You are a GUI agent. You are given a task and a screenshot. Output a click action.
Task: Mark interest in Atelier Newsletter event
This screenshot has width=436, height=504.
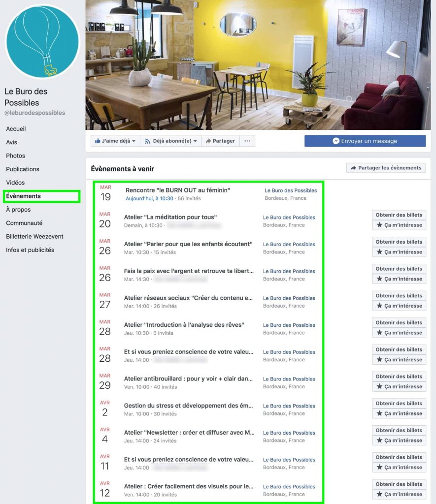399,441
